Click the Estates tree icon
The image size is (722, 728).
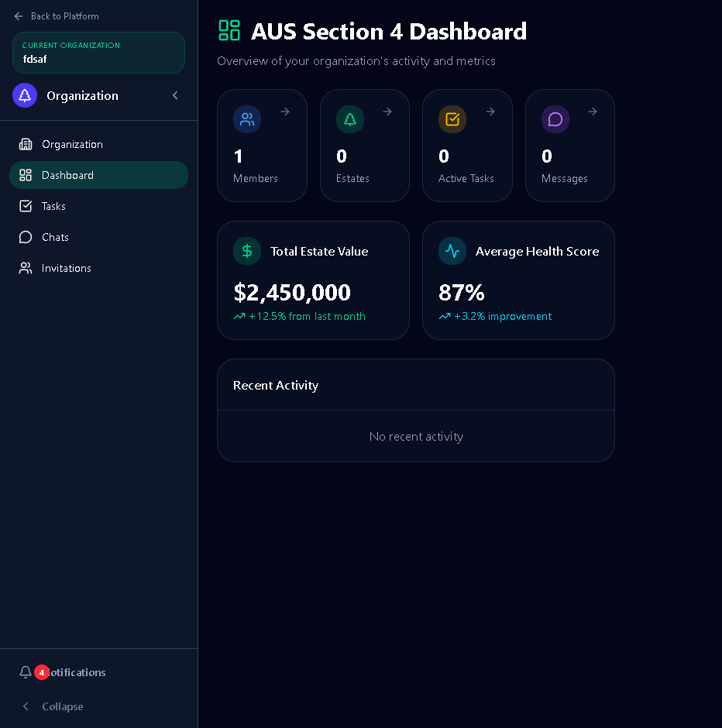tap(350, 119)
